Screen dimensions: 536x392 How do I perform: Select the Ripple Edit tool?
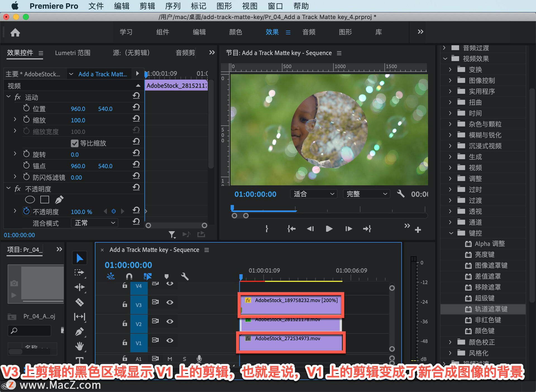[x=79, y=287]
